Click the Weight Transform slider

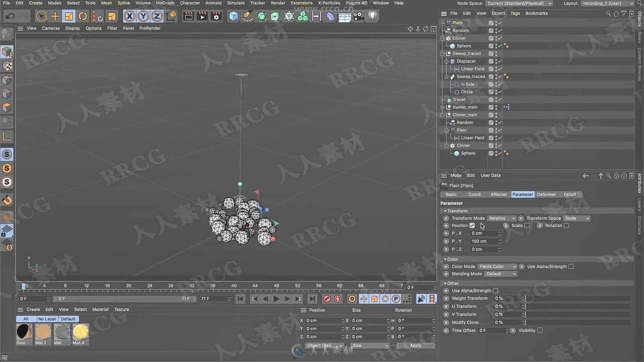tap(578, 298)
